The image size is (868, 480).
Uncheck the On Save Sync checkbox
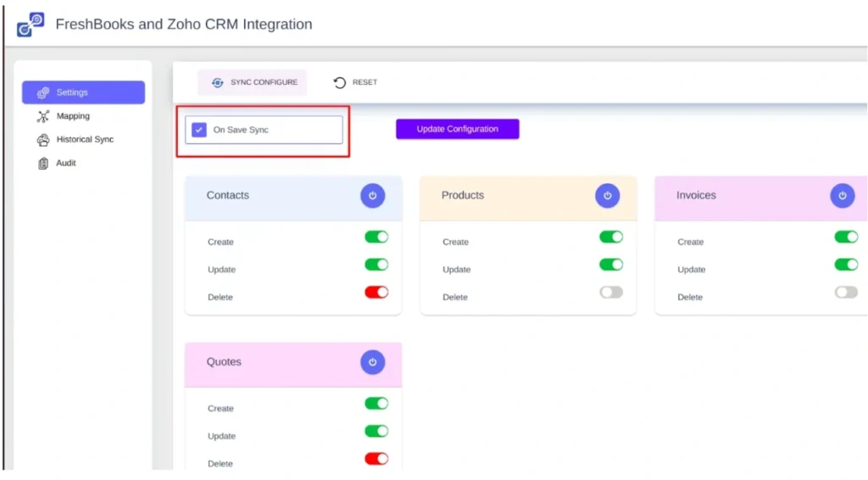[198, 130]
